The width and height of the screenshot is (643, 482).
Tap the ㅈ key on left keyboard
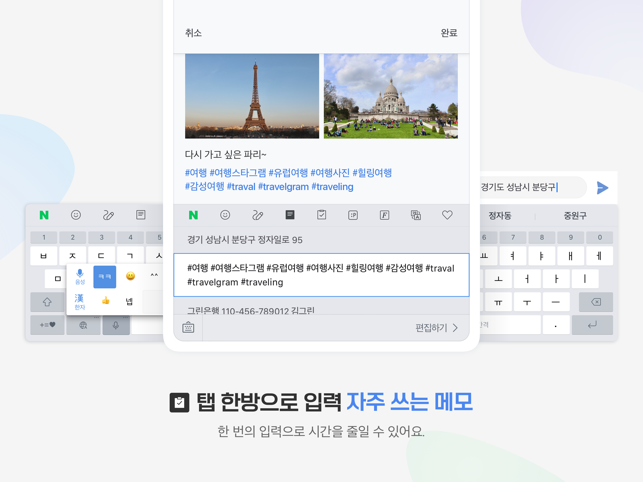pos(73,256)
